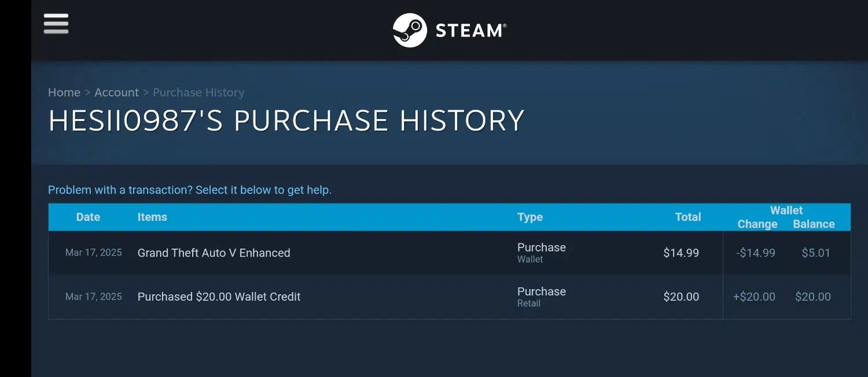The image size is (868, 377).
Task: Click the Total column header
Action: click(x=688, y=217)
